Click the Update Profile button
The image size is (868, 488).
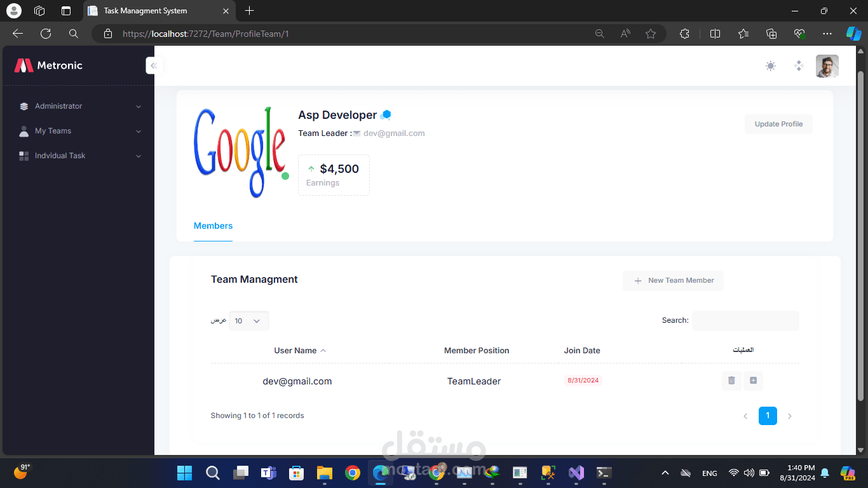tap(778, 124)
